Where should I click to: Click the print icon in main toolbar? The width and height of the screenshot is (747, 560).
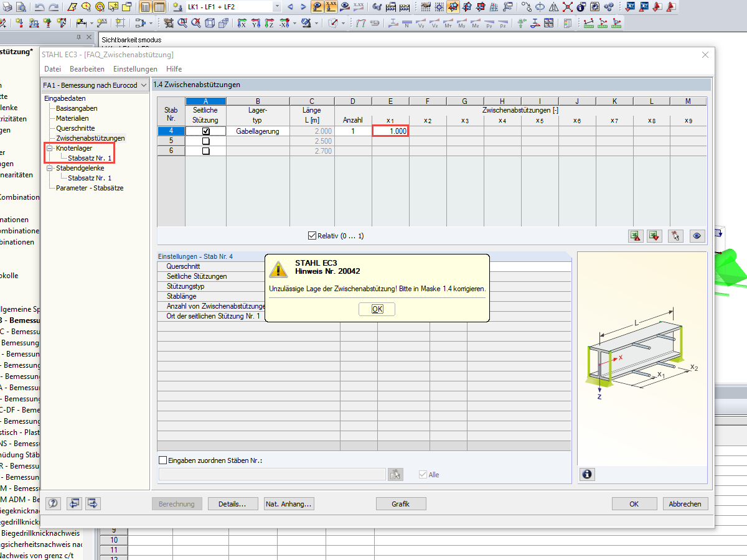click(7, 7)
